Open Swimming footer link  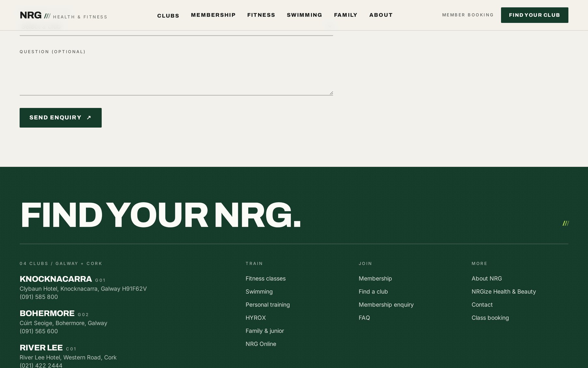(259, 292)
